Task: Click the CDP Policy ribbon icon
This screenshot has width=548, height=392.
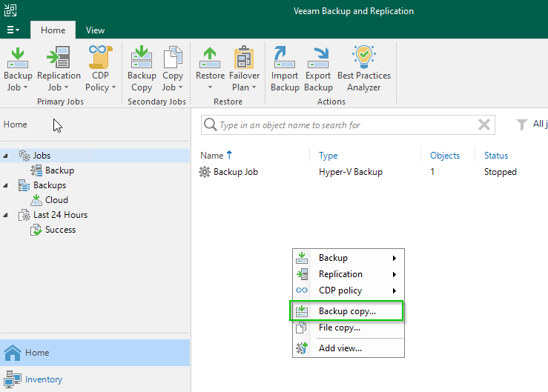Action: pyautogui.click(x=100, y=57)
